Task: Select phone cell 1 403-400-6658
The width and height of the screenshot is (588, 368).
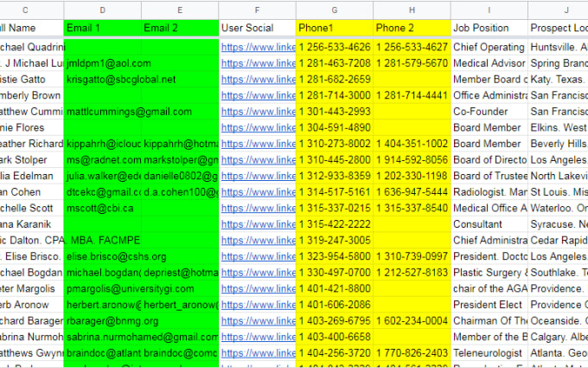Action: [335, 337]
